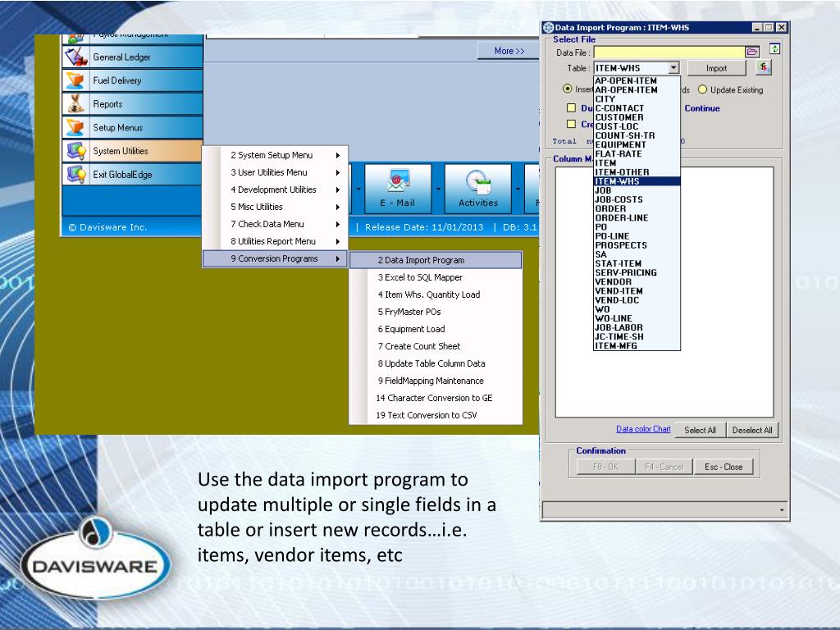Open the Data color Chart link
840x630 pixels.
point(643,429)
